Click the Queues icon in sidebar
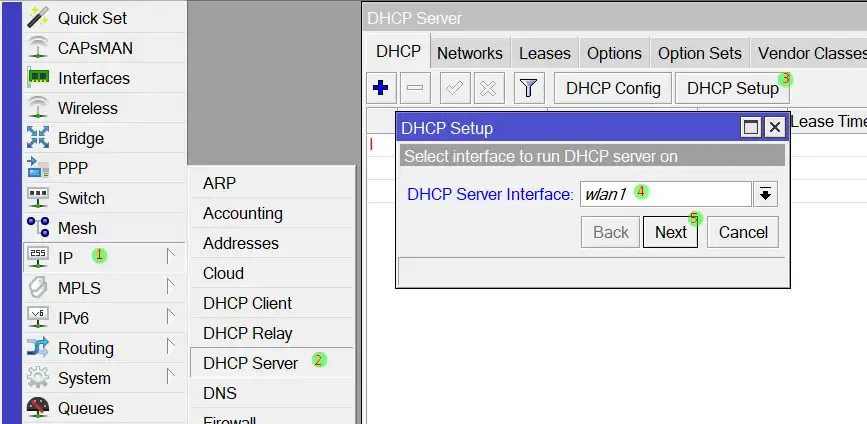The width and height of the screenshot is (867, 424). coord(38,408)
